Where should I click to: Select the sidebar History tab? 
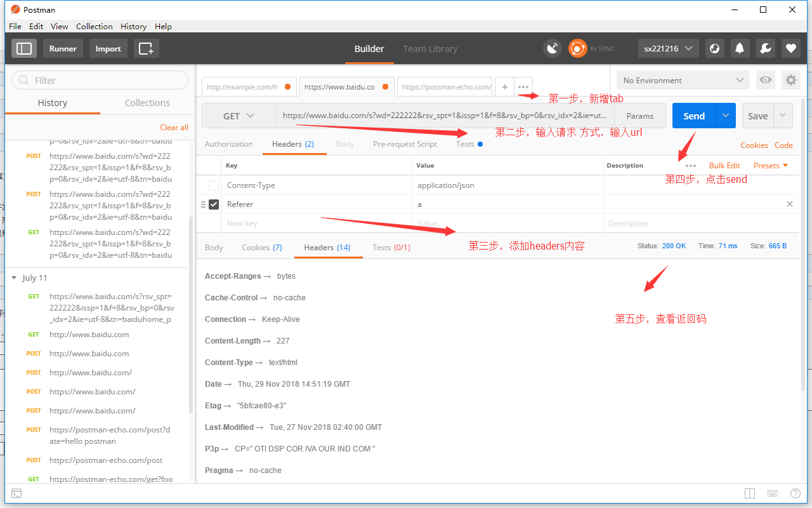tap(52, 103)
